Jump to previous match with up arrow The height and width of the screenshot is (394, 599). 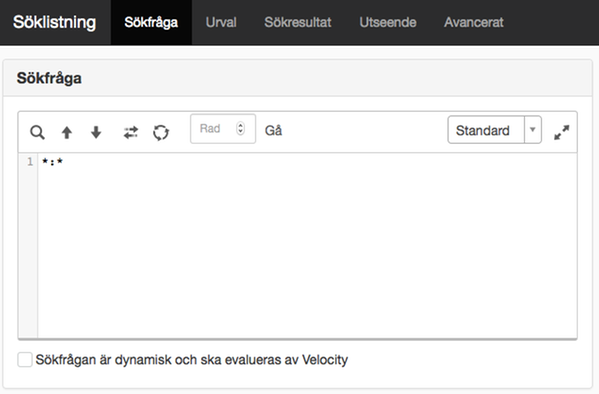[67, 133]
